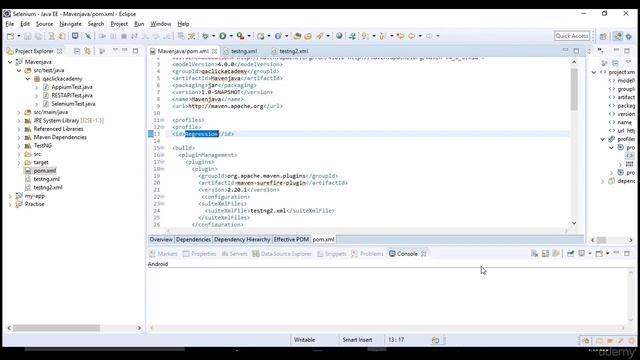Click Pin Console icon
Viewport: 640px width, 360px height.
coord(571,253)
